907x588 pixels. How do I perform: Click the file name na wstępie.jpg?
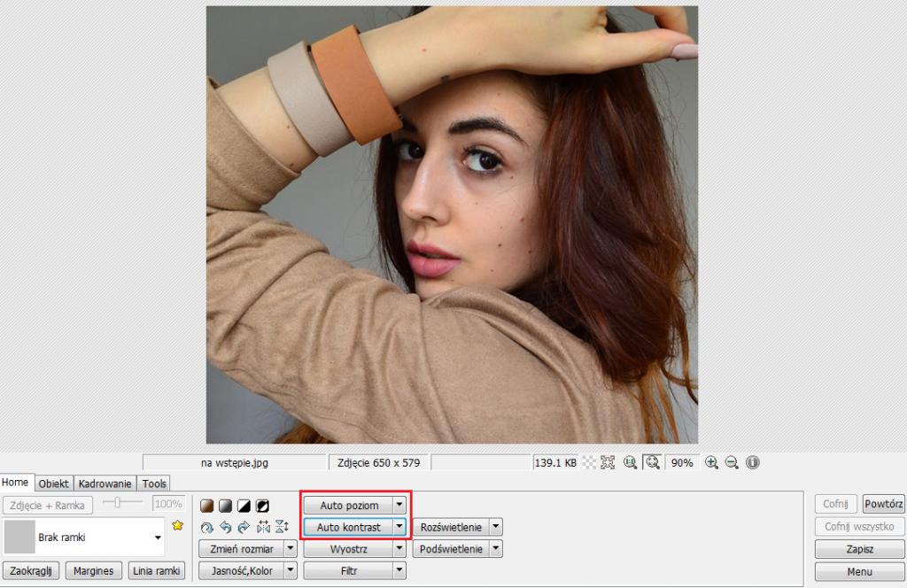235,462
